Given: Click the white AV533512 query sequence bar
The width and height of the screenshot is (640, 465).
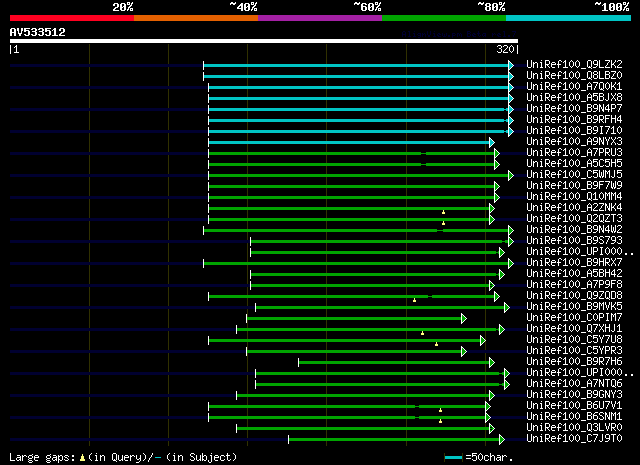Looking at the screenshot, I should pyautogui.click(x=264, y=41).
